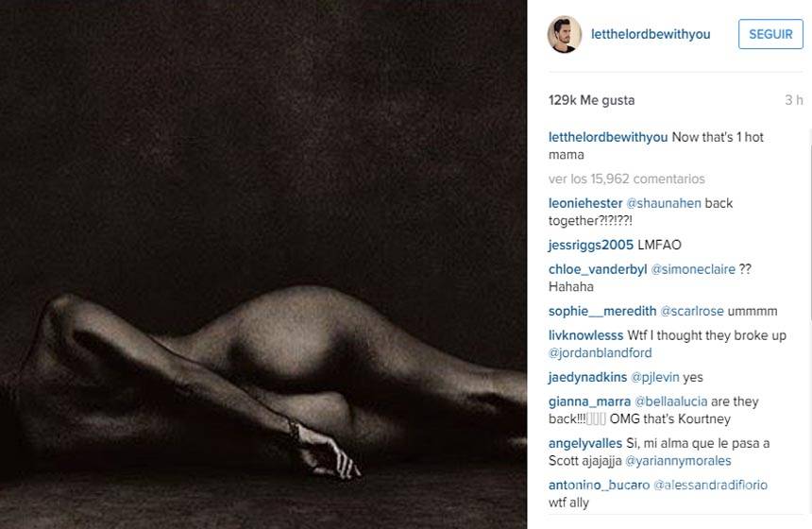Visit the @jordanblandford mention
The height and width of the screenshot is (529, 812).
click(601, 353)
